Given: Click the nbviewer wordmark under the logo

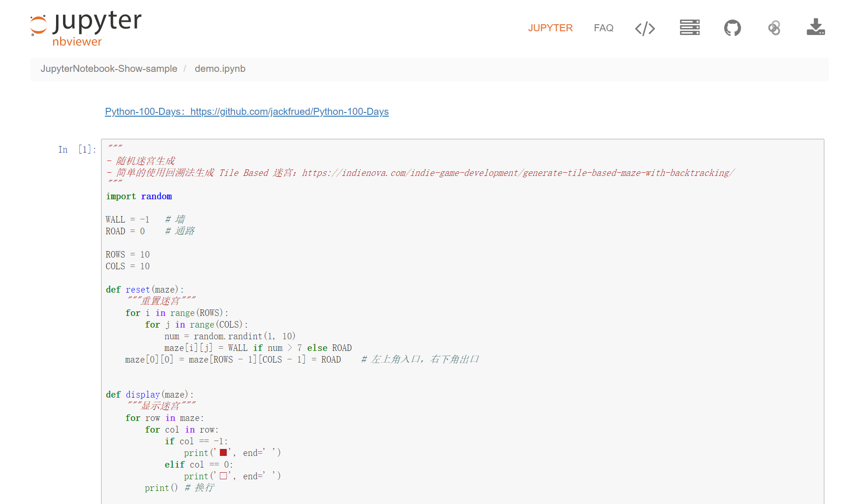Looking at the screenshot, I should [77, 42].
